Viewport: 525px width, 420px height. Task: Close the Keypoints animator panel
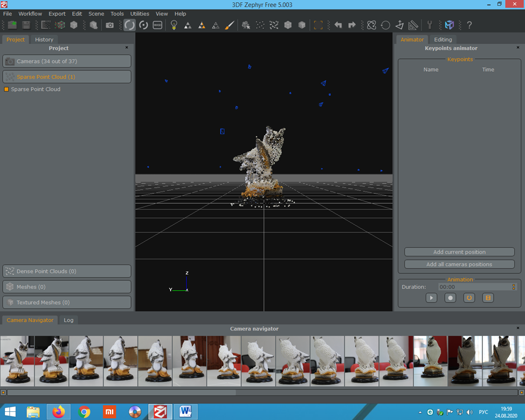518,47
